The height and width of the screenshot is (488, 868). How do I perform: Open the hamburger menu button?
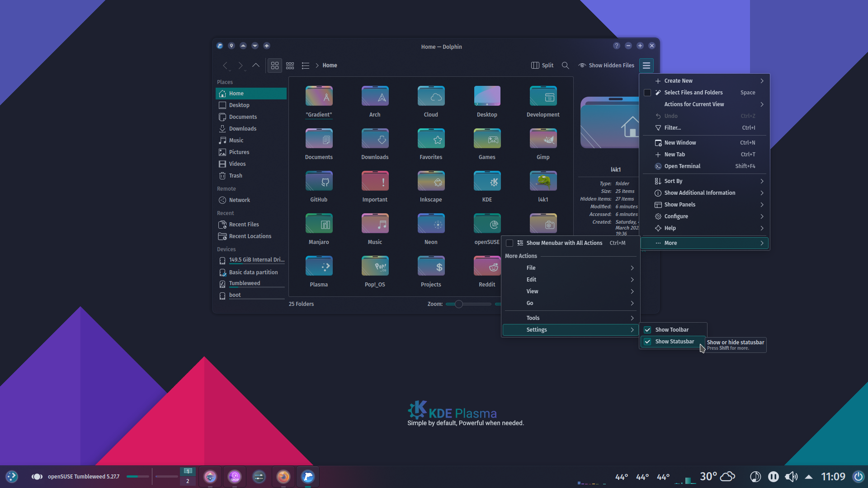tap(646, 66)
